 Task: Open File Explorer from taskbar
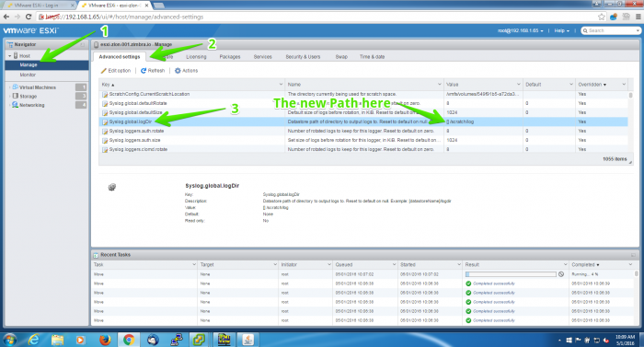pos(57,340)
